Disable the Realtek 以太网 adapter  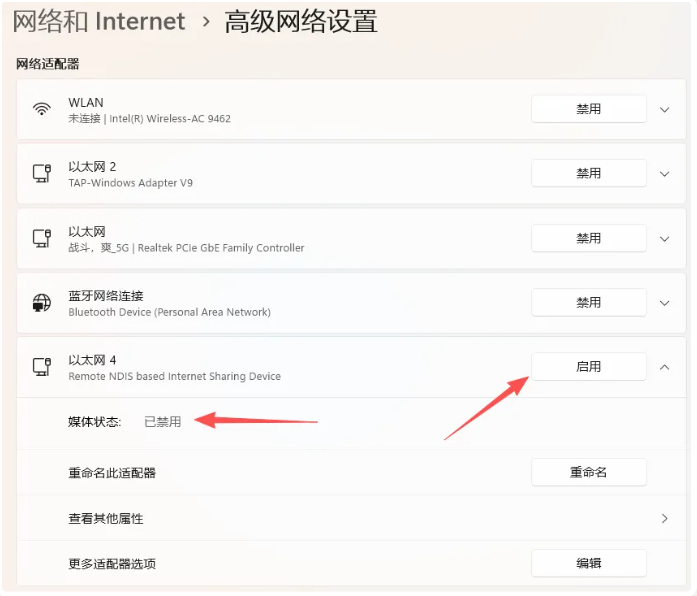(x=589, y=238)
